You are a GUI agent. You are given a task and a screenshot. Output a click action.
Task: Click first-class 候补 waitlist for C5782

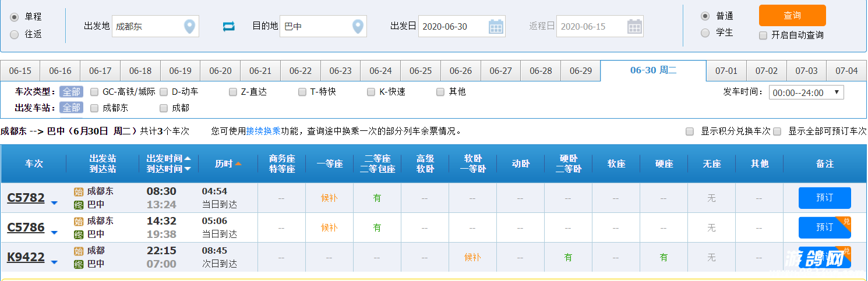(x=329, y=198)
